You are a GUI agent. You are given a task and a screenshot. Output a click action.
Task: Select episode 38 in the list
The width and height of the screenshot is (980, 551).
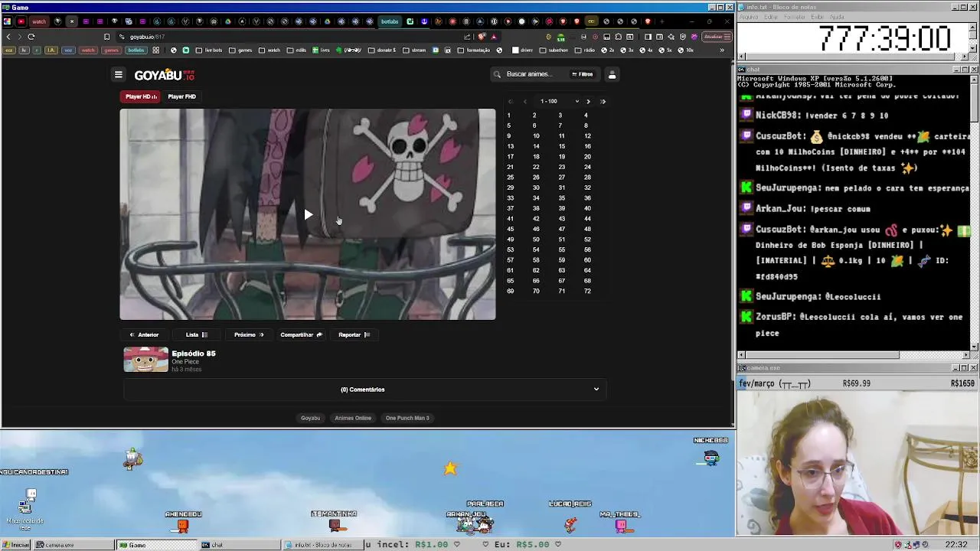[536, 208]
